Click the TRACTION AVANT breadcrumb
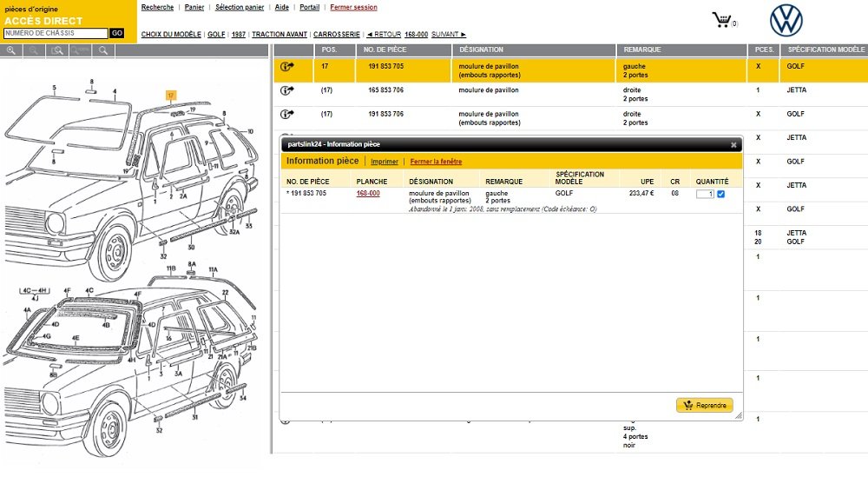The height and width of the screenshot is (477, 868). coord(279,35)
